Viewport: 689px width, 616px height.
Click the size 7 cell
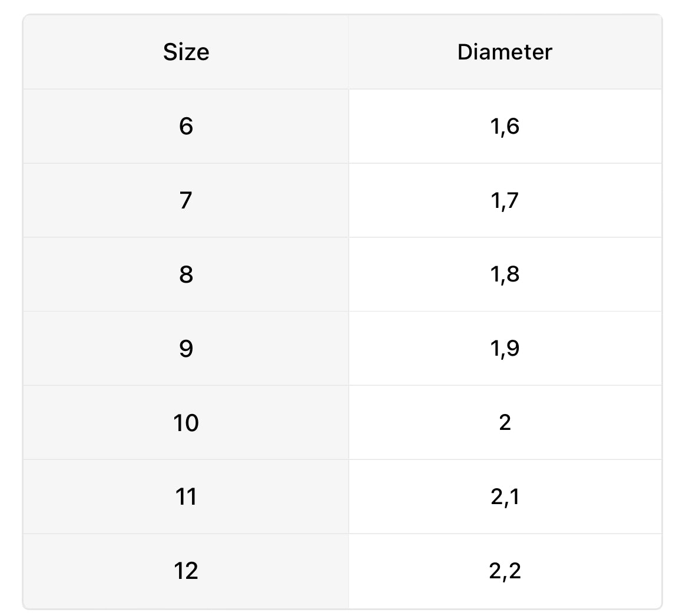pos(186,200)
